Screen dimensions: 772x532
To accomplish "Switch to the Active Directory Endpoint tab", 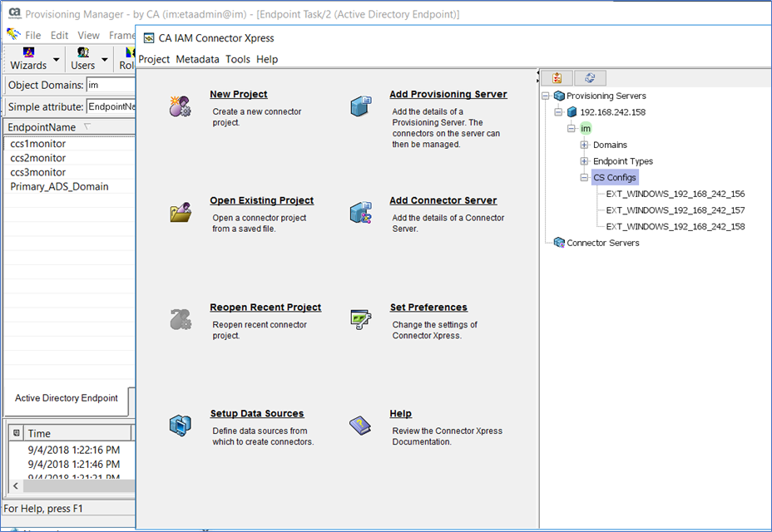I will click(x=67, y=398).
